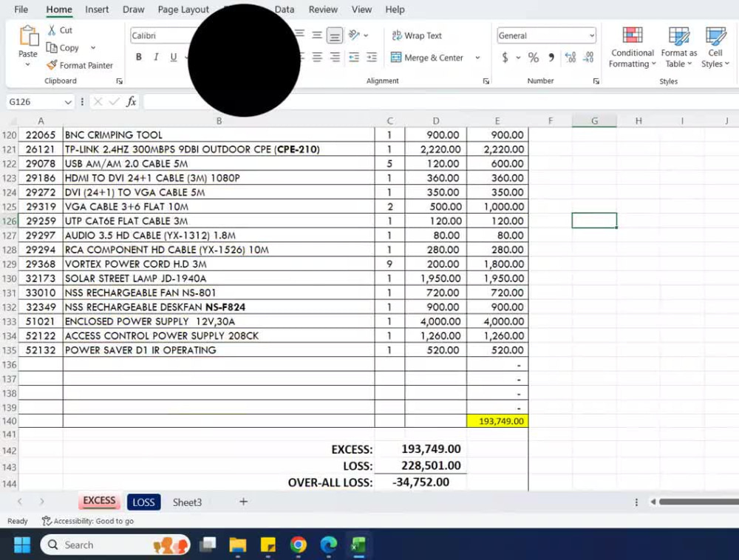Apply Accounting dollar format
Image resolution: width=739 pixels, height=560 pixels.
(x=505, y=58)
